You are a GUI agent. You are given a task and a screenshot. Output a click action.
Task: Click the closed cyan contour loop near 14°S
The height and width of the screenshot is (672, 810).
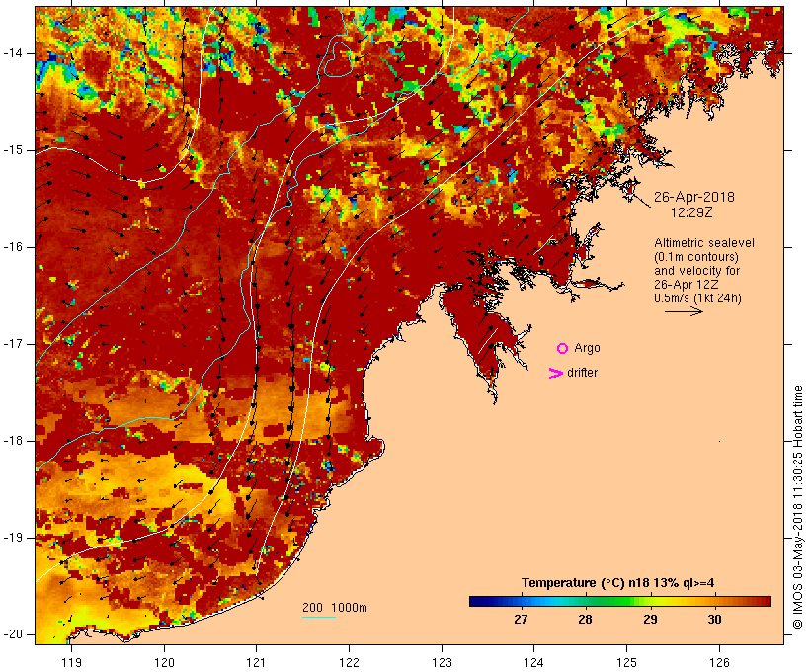pyautogui.click(x=339, y=59)
